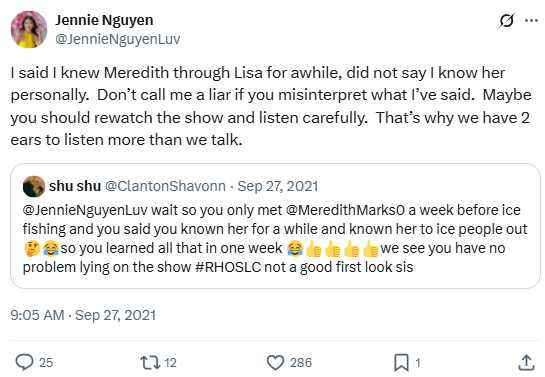The width and height of the screenshot is (545, 377).
Task: View the 12 reposts count
Action: (170, 362)
